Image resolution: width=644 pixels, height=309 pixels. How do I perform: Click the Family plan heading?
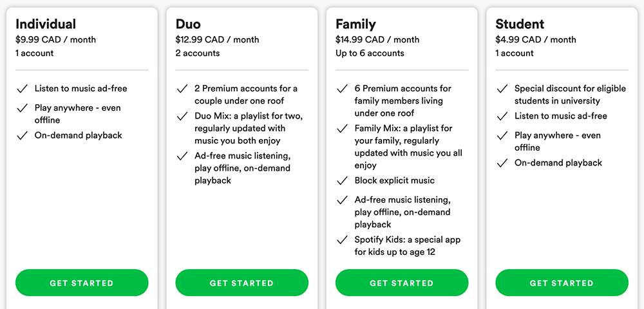click(355, 24)
